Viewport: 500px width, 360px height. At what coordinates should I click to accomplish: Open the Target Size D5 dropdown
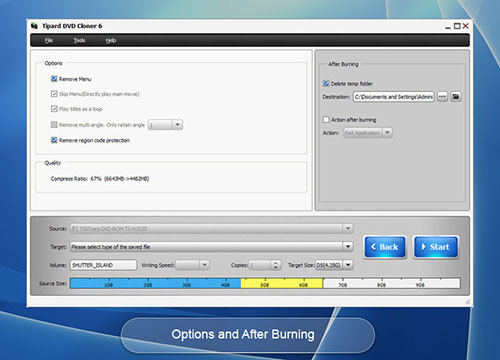(348, 265)
